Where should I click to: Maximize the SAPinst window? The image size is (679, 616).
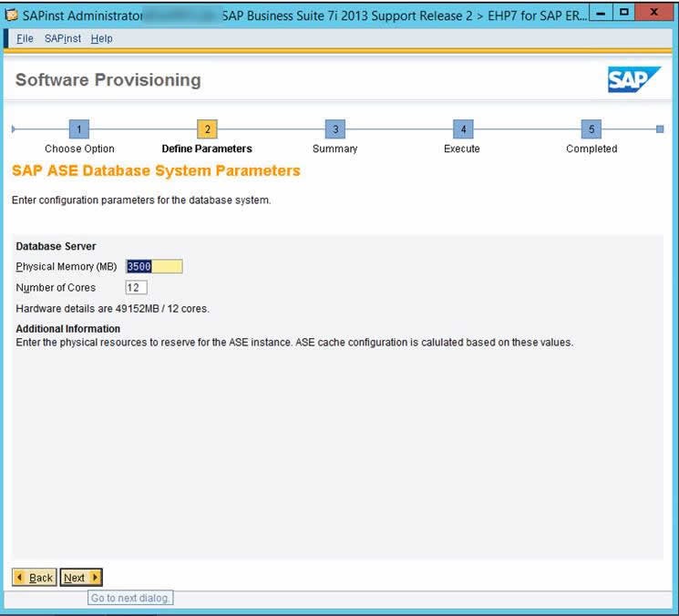coord(624,13)
